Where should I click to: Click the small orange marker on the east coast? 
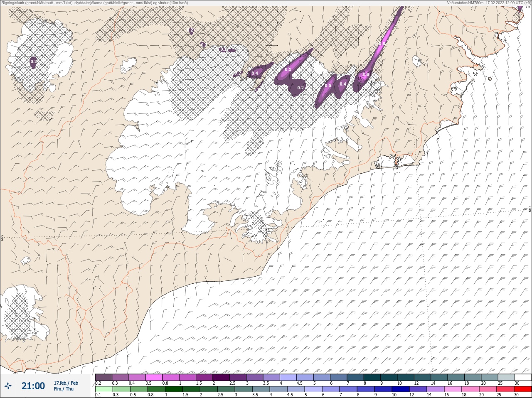pyautogui.click(x=397, y=164)
